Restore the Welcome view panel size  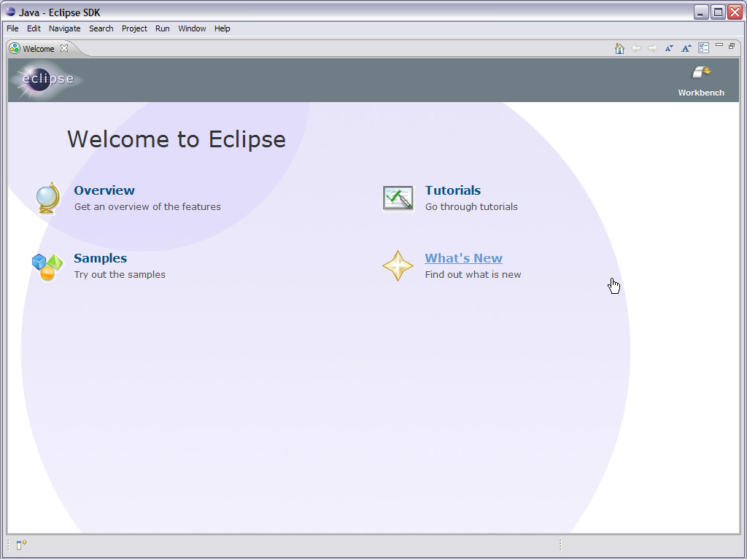732,46
